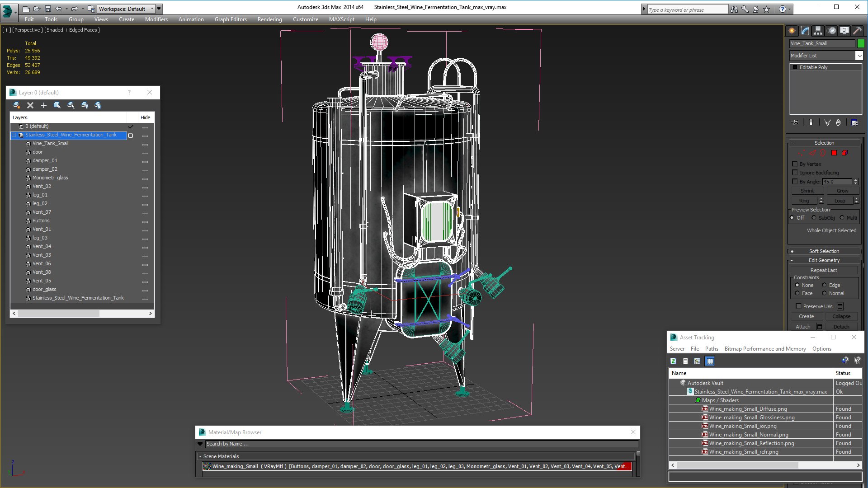
Task: Enable the By Angle checkbox
Action: pyautogui.click(x=795, y=182)
